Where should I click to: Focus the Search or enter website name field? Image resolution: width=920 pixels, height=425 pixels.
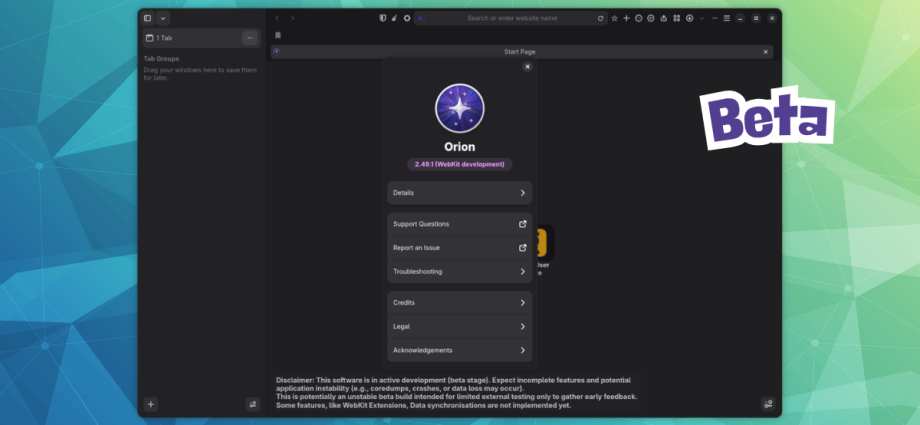[511, 18]
